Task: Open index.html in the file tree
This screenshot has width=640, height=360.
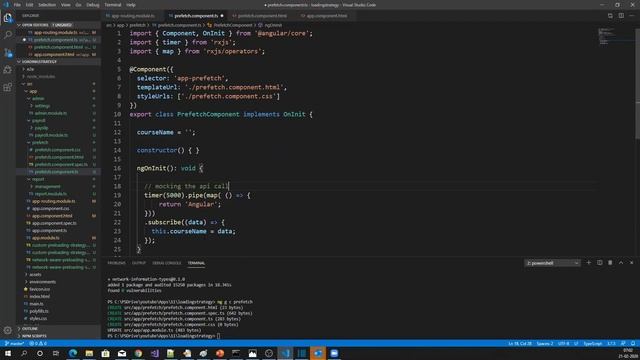Action: tap(40, 296)
